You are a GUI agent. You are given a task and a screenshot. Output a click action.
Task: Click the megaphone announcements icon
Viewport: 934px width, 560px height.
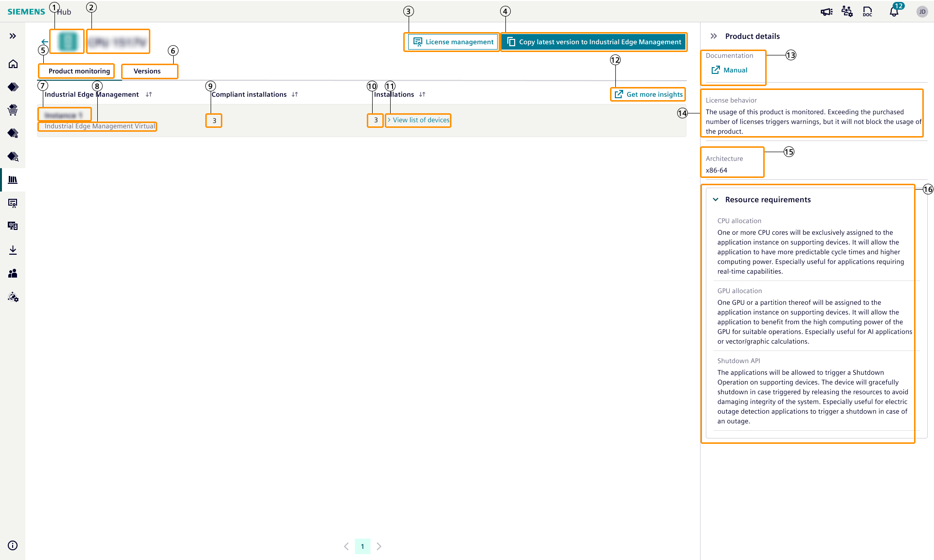(x=826, y=12)
